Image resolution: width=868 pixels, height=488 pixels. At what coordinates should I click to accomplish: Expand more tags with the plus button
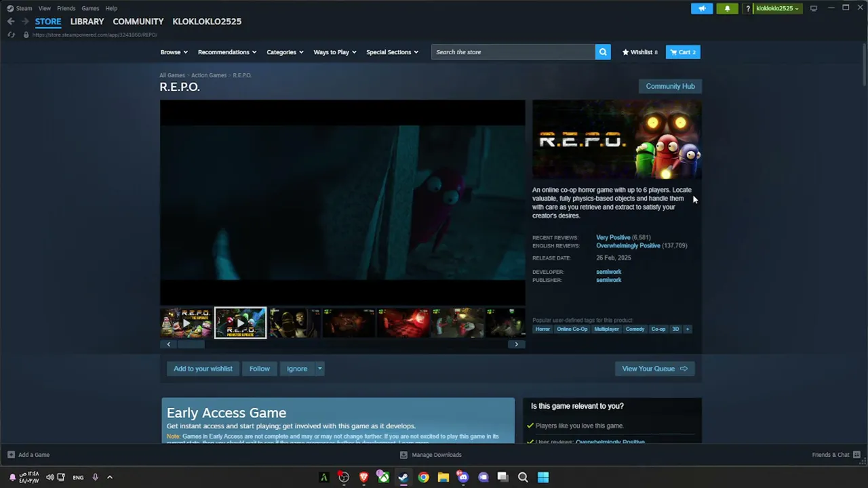687,329
